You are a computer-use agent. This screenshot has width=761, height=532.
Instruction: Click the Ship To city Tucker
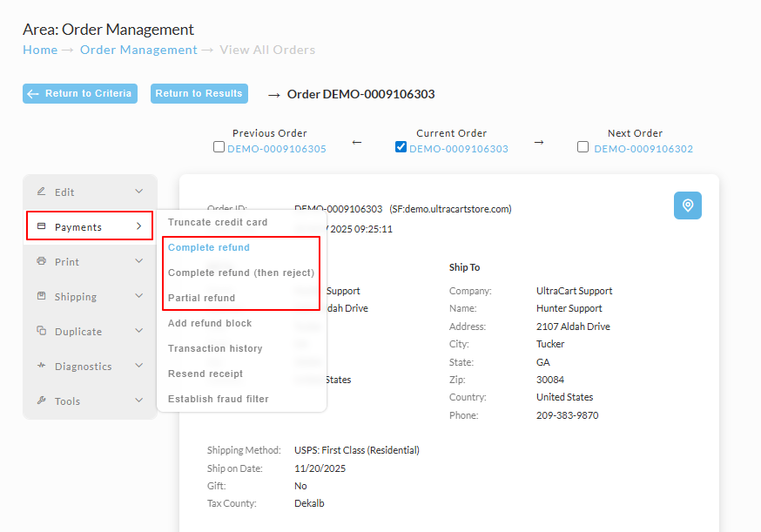[x=550, y=344]
